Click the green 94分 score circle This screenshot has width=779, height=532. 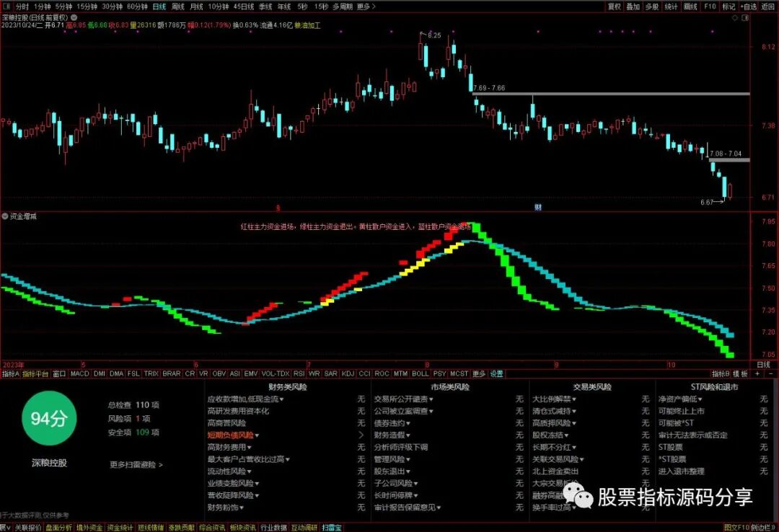pos(49,418)
